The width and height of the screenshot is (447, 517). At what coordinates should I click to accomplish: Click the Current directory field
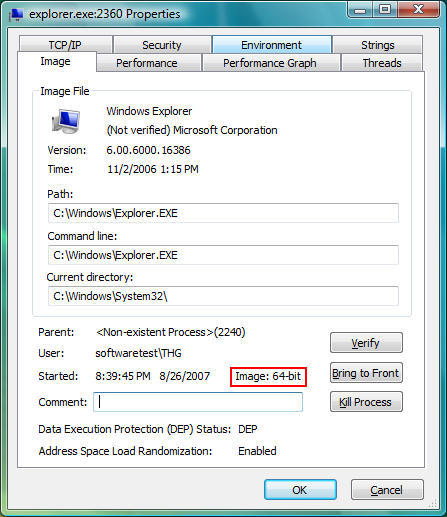pos(223,296)
